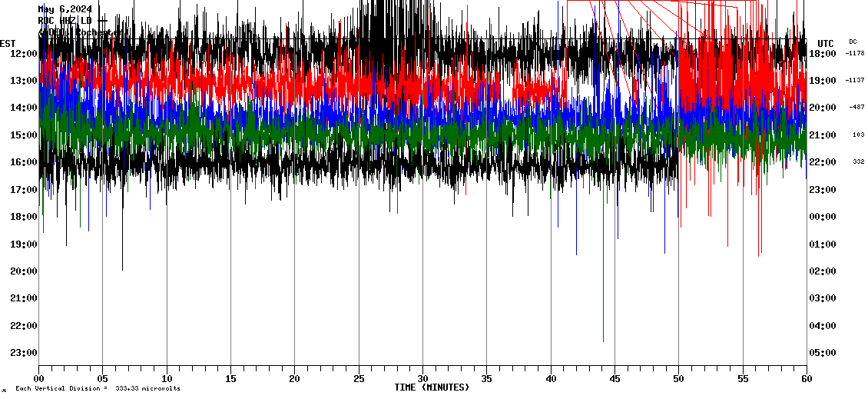This screenshot has width=868, height=399.
Task: Click the 12:00 EST row label
Action: coord(24,53)
